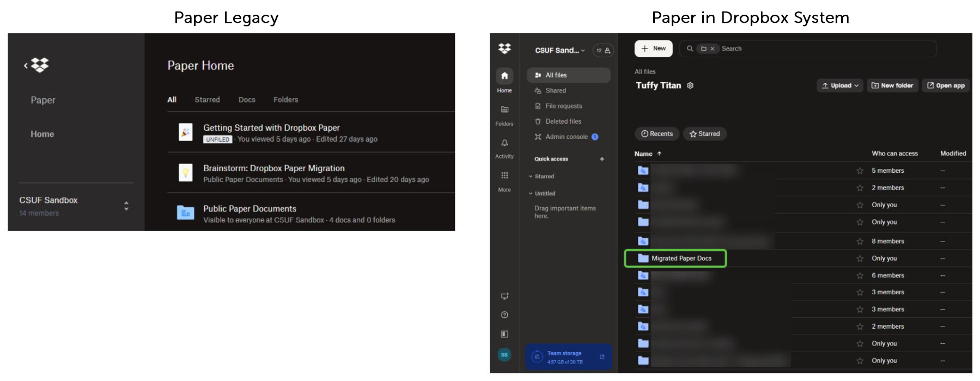The width and height of the screenshot is (980, 381).
Task: Click the Home icon in Dropbox sidebar
Action: tap(504, 76)
